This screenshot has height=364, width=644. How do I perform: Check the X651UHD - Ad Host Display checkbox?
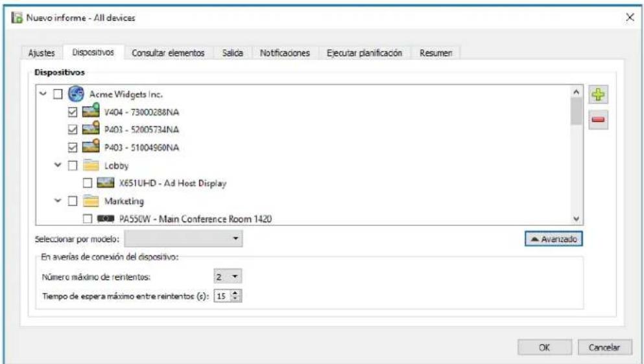pos(88,183)
